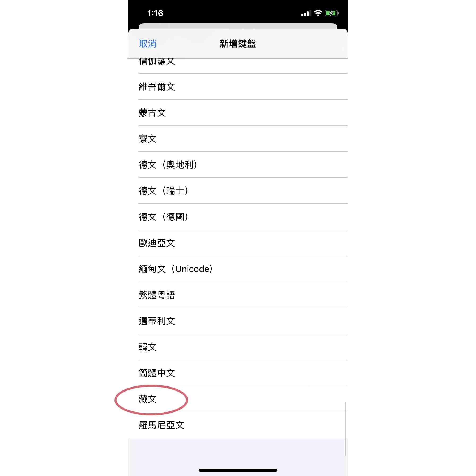Image resolution: width=476 pixels, height=476 pixels.
Task: Add the 韓文 keyboard
Action: click(238, 347)
